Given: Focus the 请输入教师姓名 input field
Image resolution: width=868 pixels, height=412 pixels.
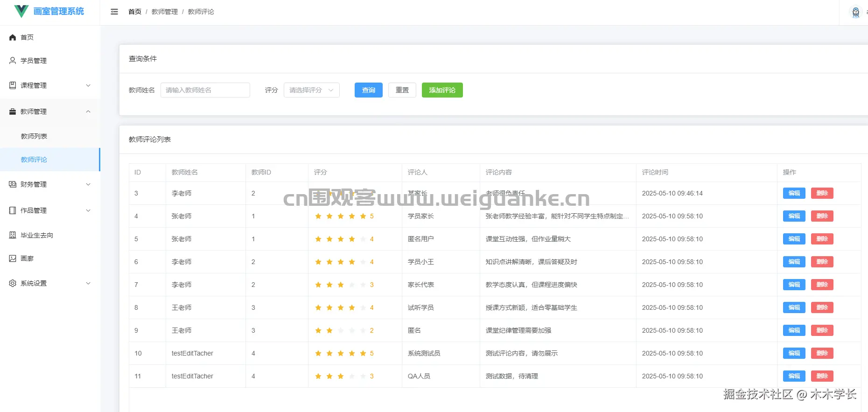Looking at the screenshot, I should point(205,90).
